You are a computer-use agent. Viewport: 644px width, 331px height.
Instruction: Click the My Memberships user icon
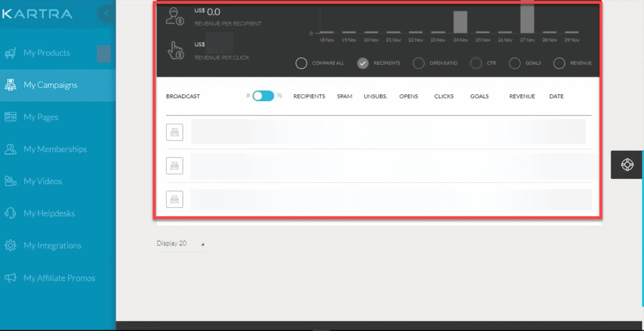(x=10, y=149)
